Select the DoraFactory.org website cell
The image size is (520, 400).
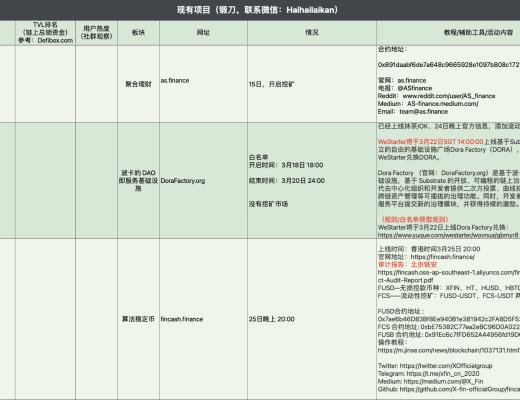(x=203, y=180)
